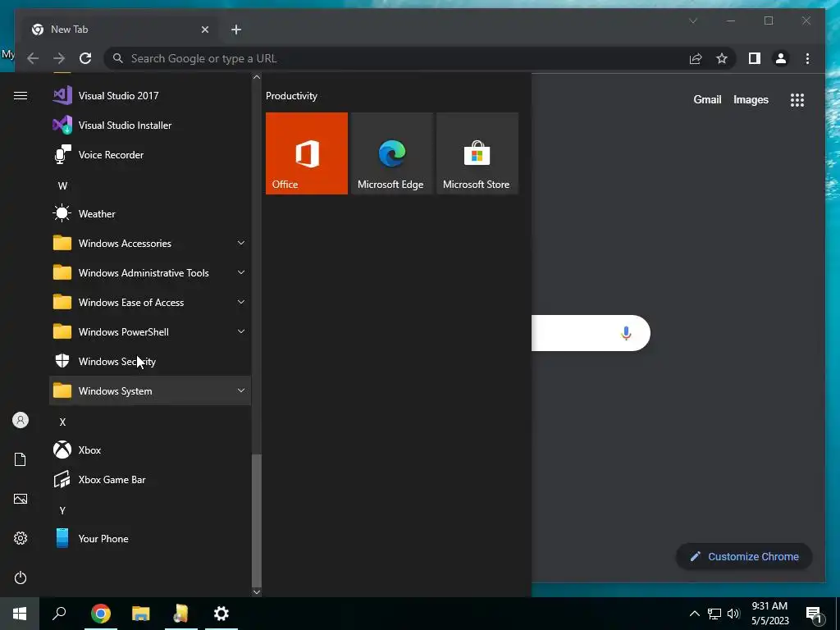This screenshot has height=630, width=840.
Task: Click the Start menu app list scrollbar
Action: tap(257, 520)
